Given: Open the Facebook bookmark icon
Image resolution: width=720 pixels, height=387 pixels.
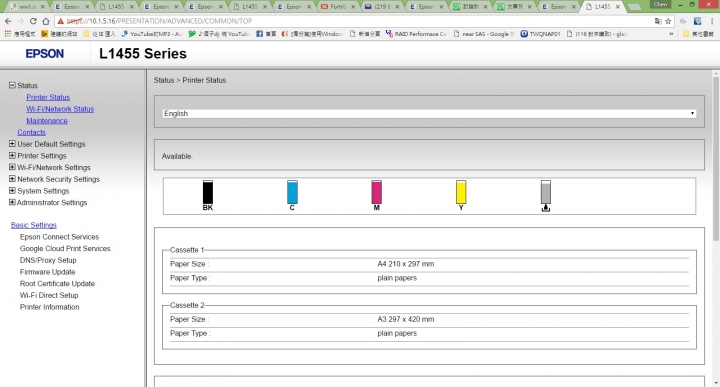Looking at the screenshot, I should [x=259, y=34].
